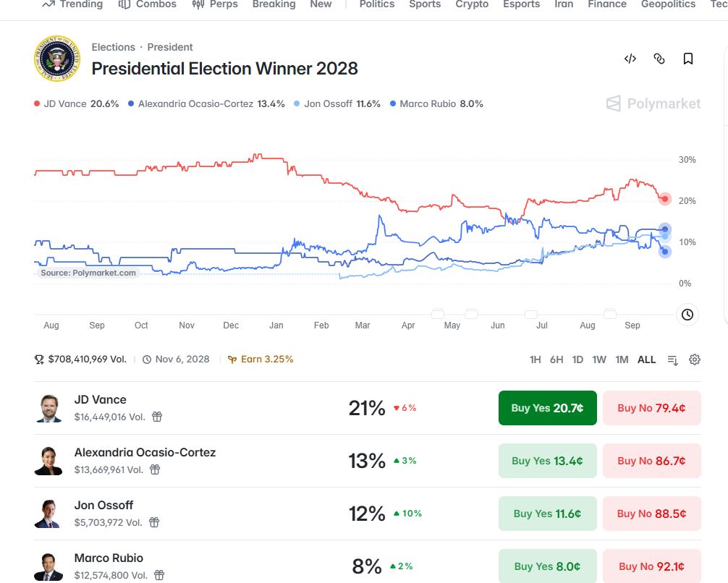Buy Yes on JD Vance

coord(547,408)
